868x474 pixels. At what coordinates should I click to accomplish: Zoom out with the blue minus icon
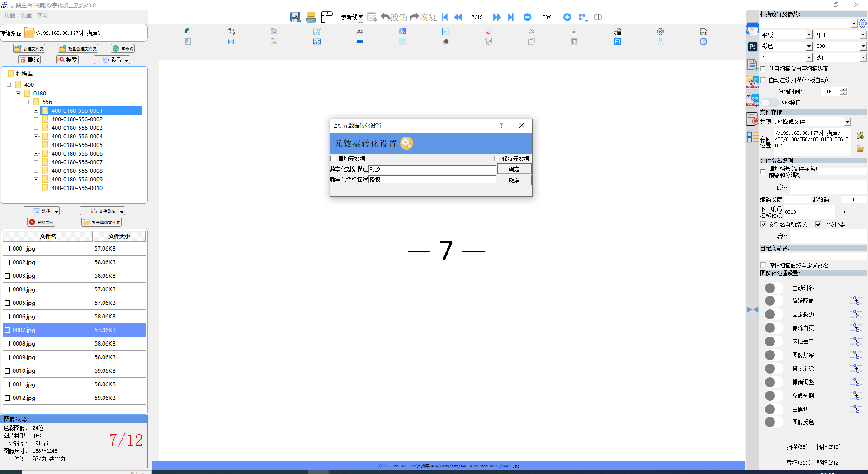(527, 17)
